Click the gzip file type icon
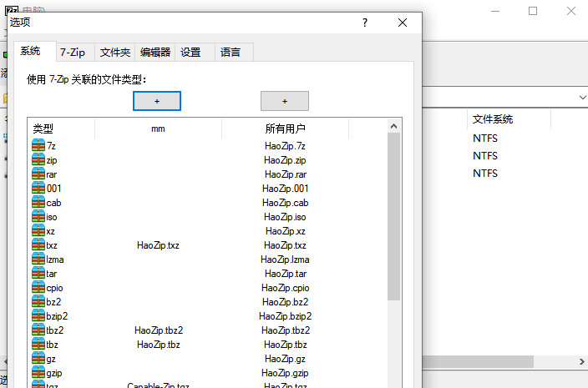Image resolution: width=588 pixels, height=388 pixels. (x=38, y=373)
